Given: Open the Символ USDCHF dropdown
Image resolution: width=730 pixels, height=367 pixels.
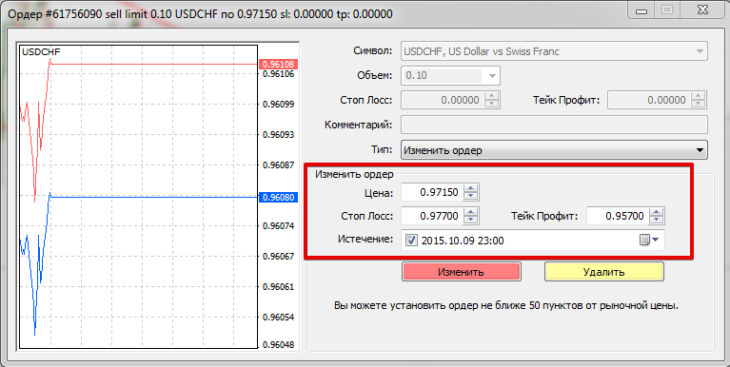Looking at the screenshot, I should (x=554, y=51).
